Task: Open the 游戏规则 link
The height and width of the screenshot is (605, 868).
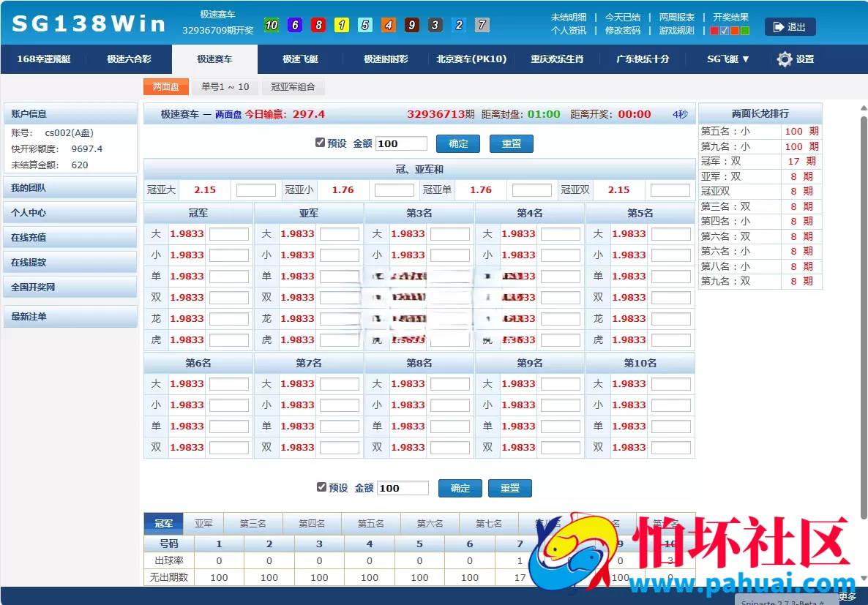Action: point(676,31)
